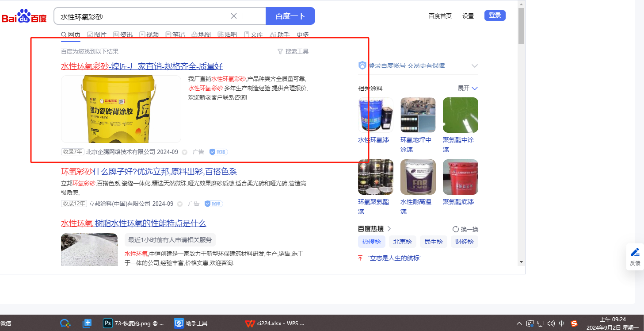Open the AI 助手 tab
Image resolution: width=644 pixels, height=331 pixels.
tap(280, 35)
